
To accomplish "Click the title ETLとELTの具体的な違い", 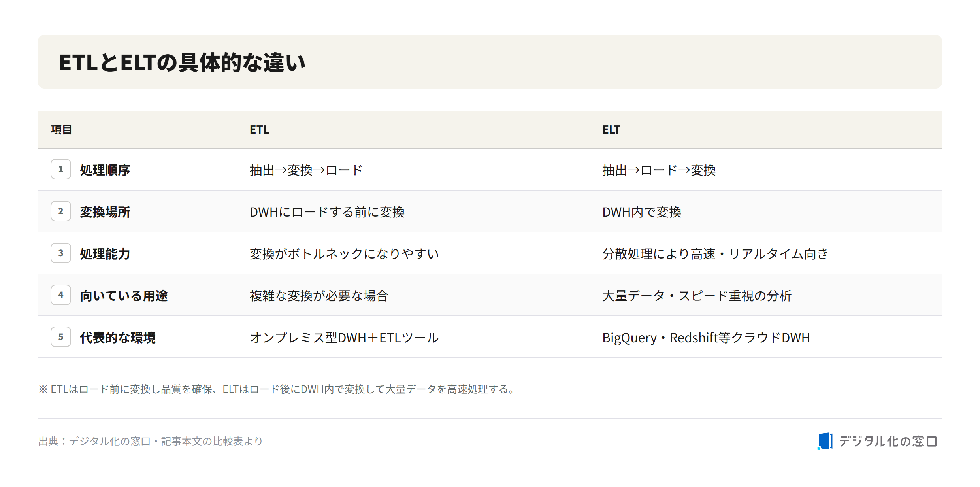I will pos(182,62).
